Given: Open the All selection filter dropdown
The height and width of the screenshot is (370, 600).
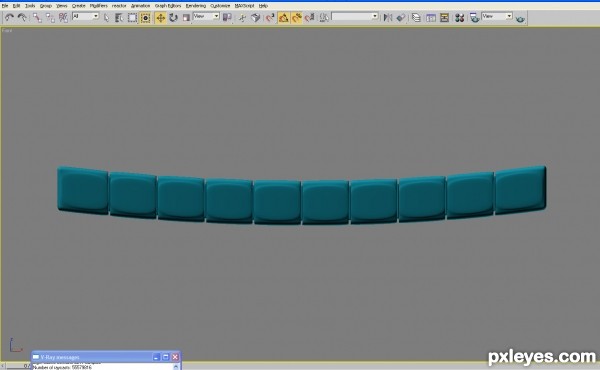Looking at the screenshot, I should point(85,16).
